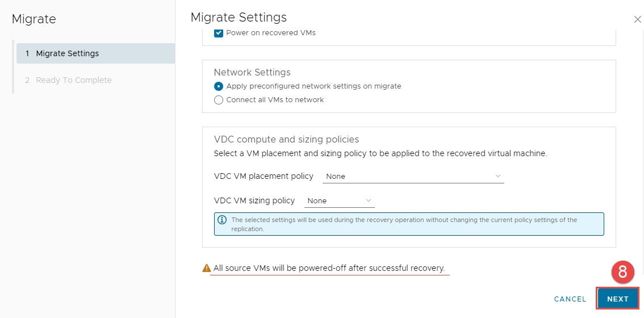Toggle the Power on recovered VMs checkbox

pyautogui.click(x=219, y=33)
